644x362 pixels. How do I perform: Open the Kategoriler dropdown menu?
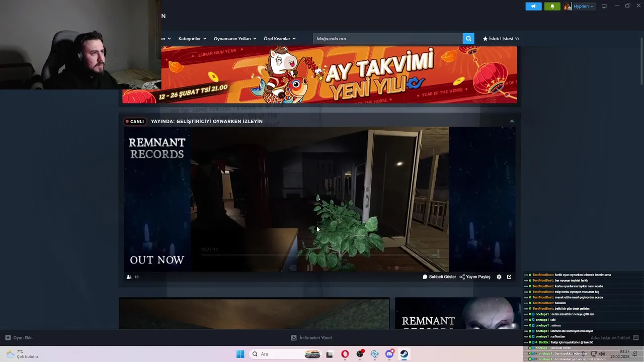[x=193, y=39]
